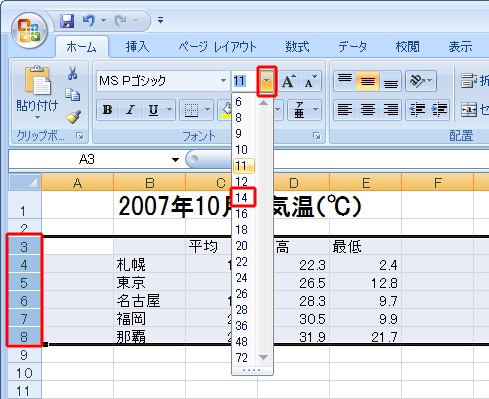Open the Office button menu
Screen dimensions: 489x399
coord(29,30)
